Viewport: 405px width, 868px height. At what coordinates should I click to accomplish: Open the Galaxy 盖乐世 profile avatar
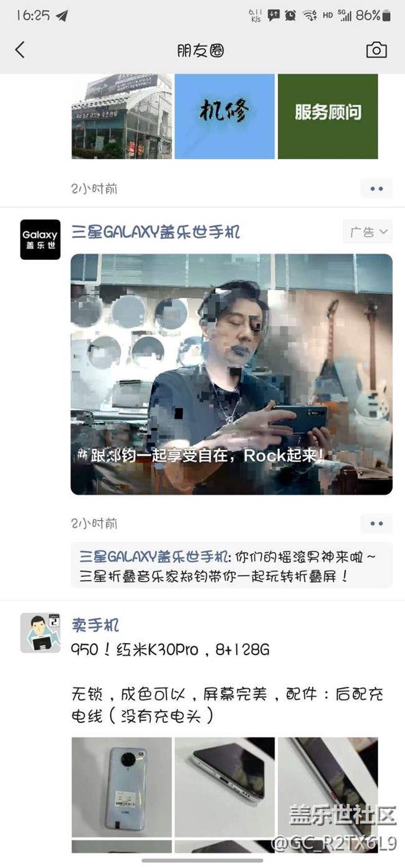(40, 239)
